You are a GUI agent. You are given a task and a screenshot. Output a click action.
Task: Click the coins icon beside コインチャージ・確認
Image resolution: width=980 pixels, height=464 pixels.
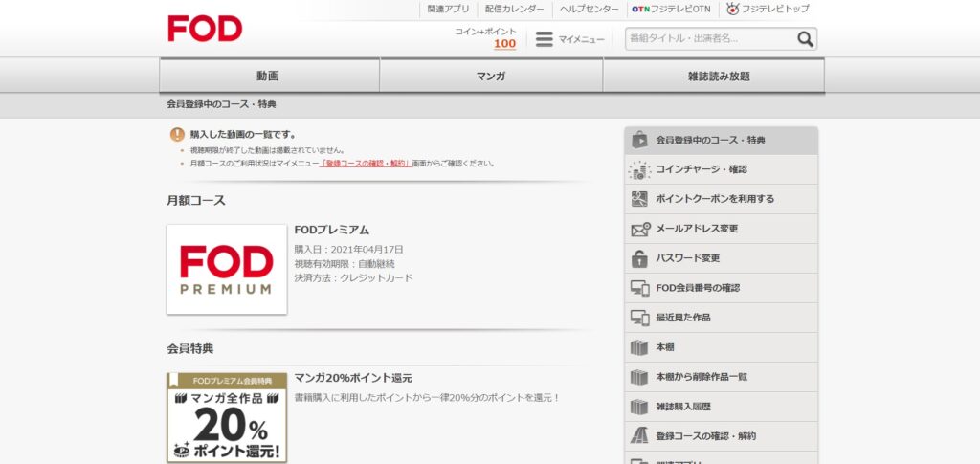(638, 169)
